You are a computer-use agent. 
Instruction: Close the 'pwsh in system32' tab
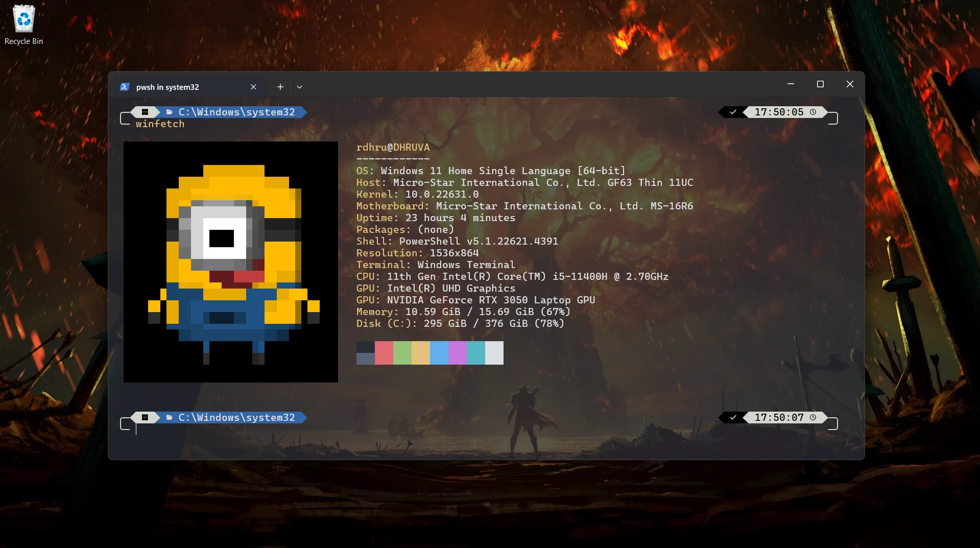[253, 87]
